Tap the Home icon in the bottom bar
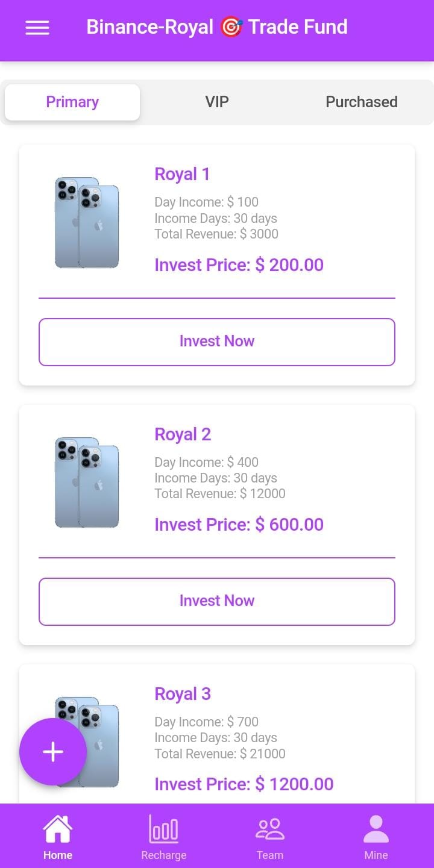This screenshot has height=868, width=434. 58,829
